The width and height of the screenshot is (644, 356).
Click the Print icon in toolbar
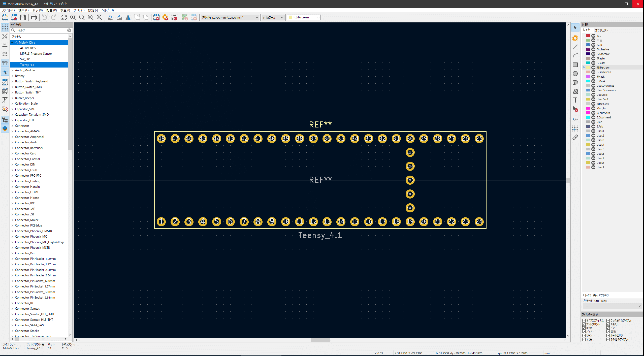click(34, 17)
